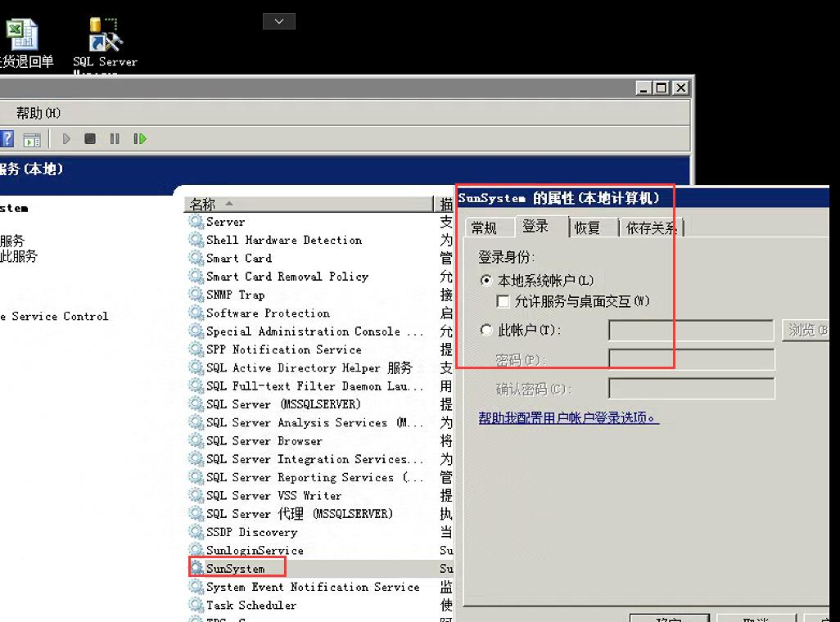Click the Start Service play icon
Screen dimensions: 840x622
[67, 139]
